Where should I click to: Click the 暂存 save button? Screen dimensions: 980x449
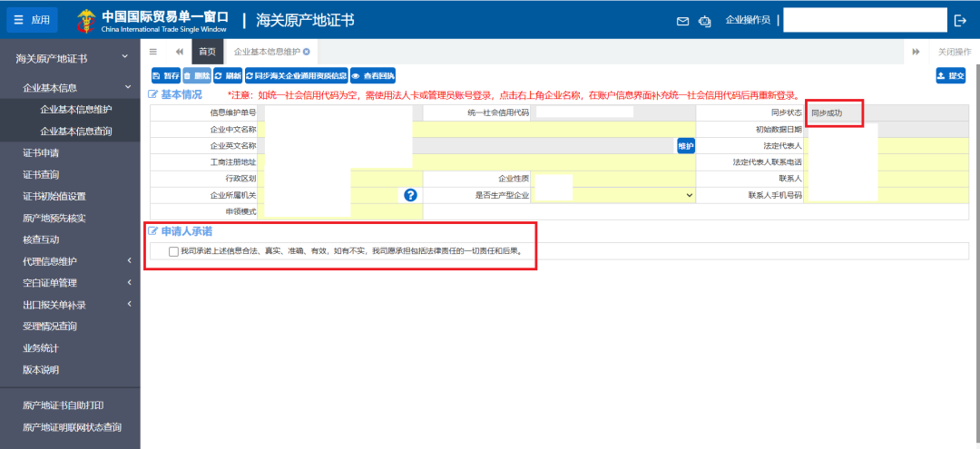point(166,75)
